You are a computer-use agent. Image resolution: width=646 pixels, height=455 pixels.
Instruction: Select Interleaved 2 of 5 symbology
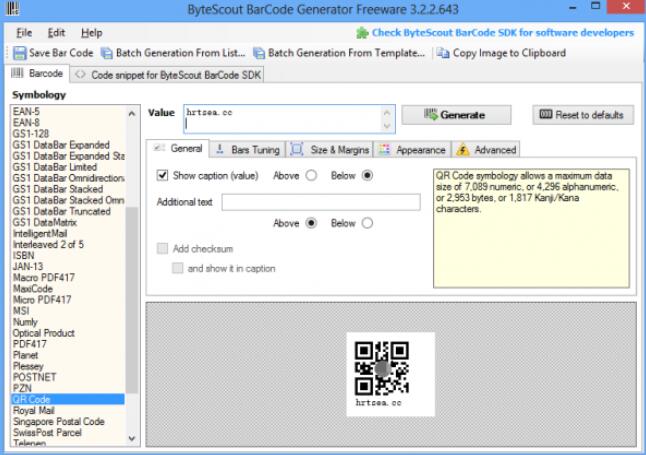tap(48, 244)
